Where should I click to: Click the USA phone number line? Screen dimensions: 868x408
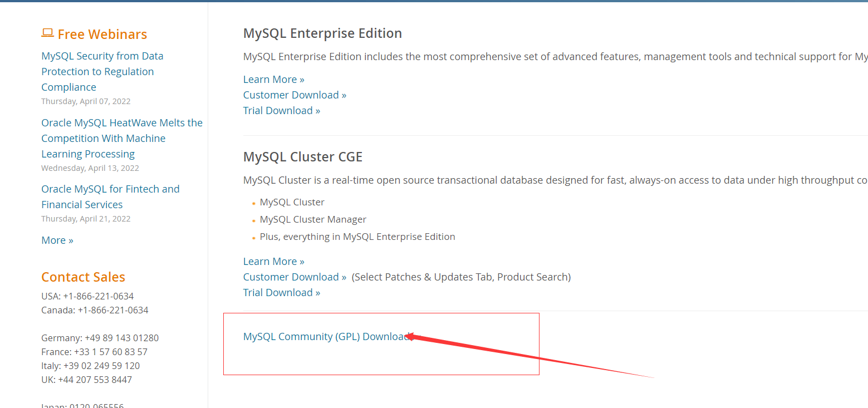pos(87,296)
